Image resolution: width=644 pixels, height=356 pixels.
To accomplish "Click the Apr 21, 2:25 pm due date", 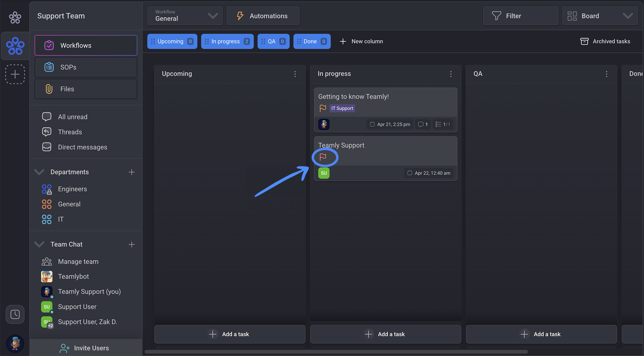I will point(390,124).
